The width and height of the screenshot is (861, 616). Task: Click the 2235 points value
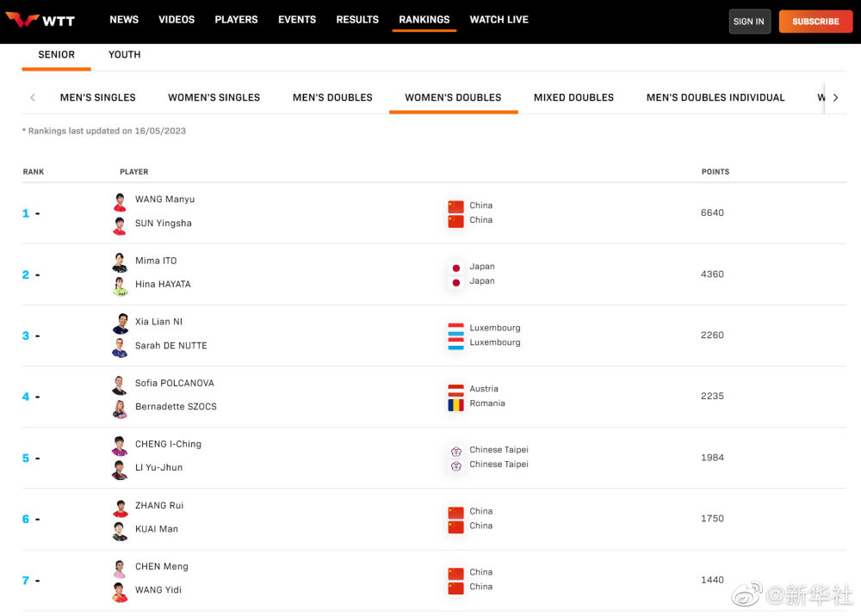pos(712,396)
